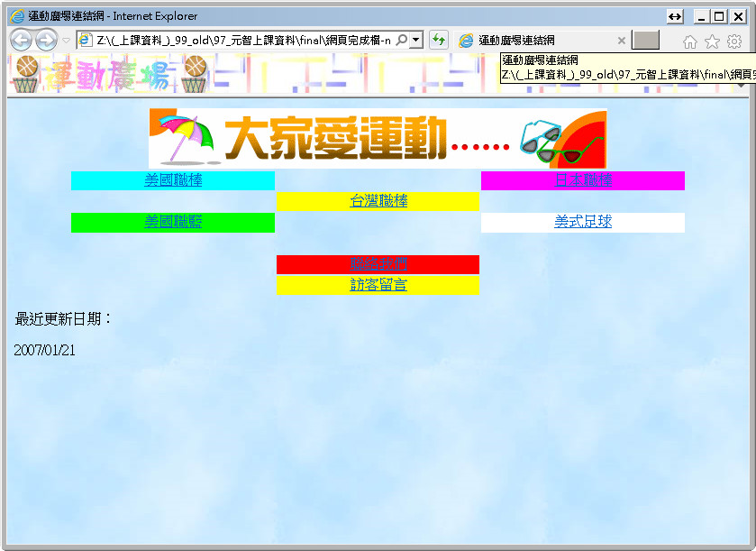Close the 運動廣場連結網 tab
Image resolution: width=756 pixels, height=551 pixels.
[x=621, y=41]
